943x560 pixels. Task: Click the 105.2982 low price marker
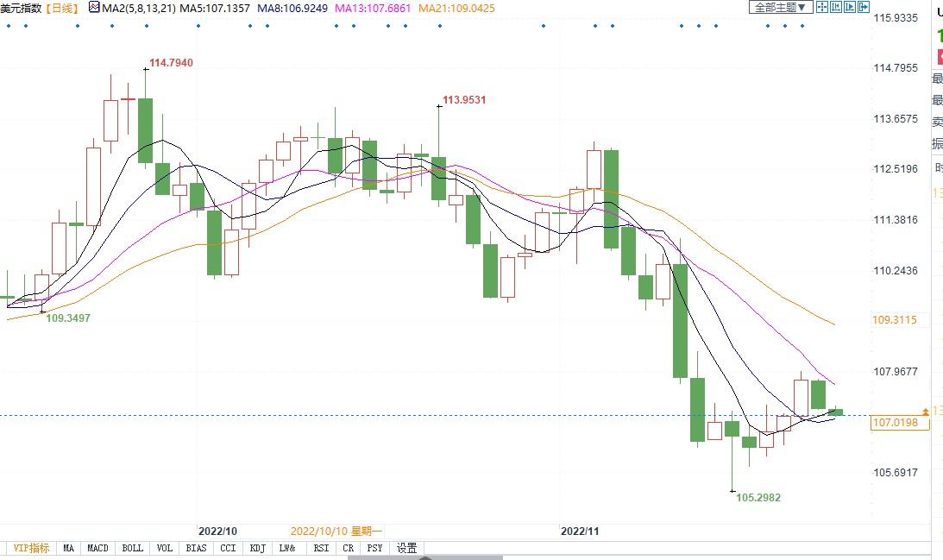tap(758, 498)
